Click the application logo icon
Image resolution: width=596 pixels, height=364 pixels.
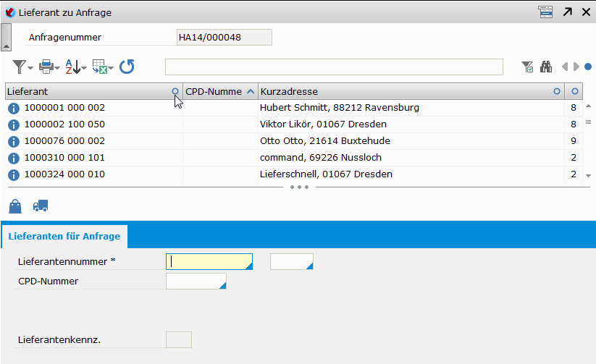point(10,12)
